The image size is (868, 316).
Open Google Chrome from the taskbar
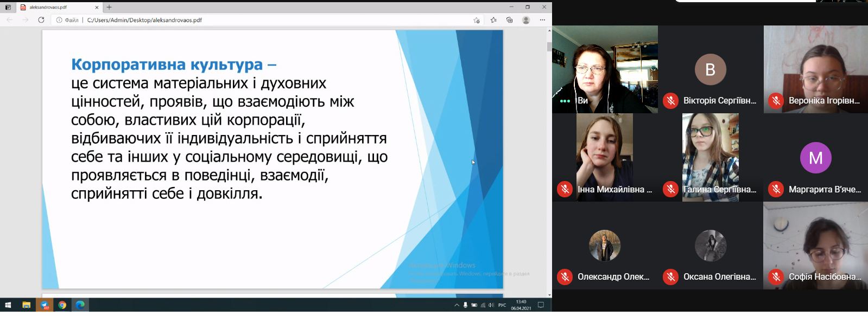(x=62, y=305)
